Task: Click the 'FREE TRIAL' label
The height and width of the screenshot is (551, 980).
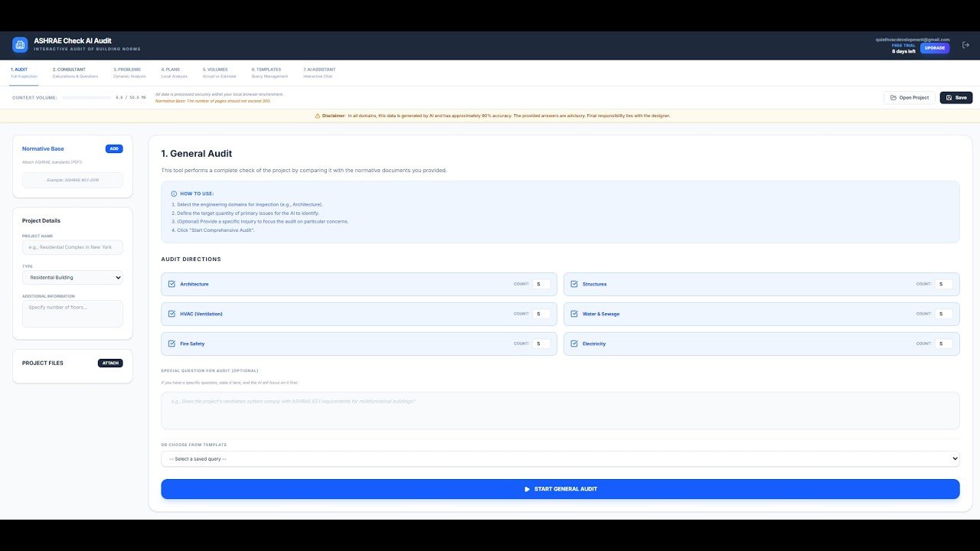Action: click(x=903, y=45)
